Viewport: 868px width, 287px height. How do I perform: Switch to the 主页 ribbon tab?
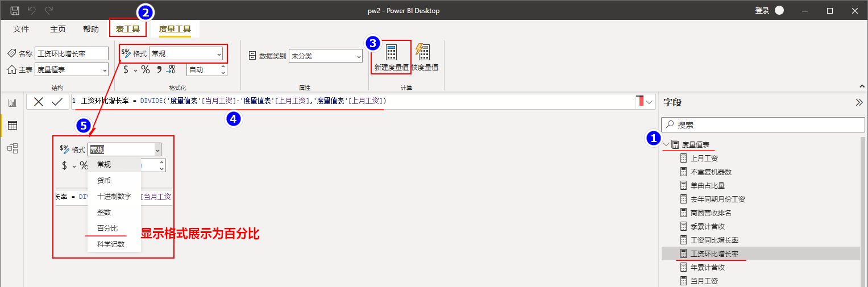pos(57,29)
